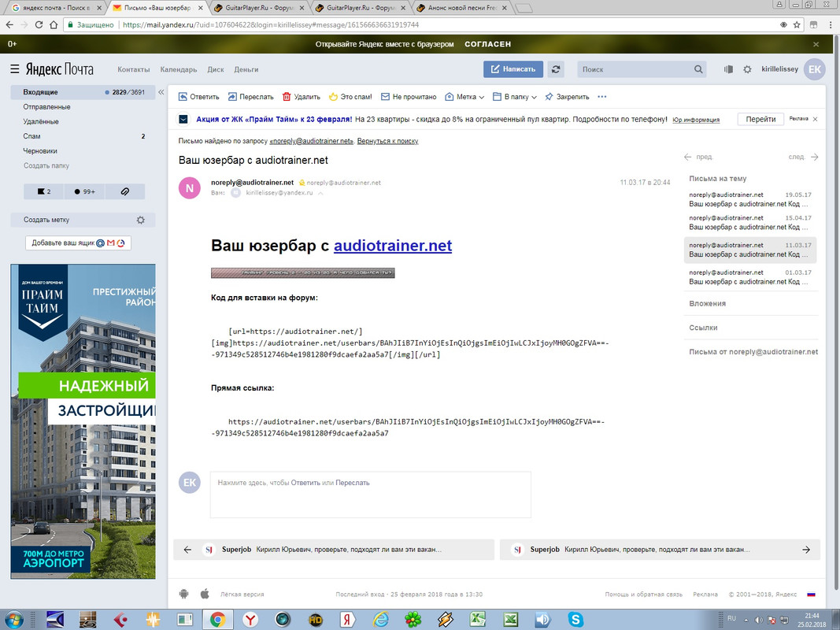Click sender avatar N
This screenshot has width=840, height=630.
(x=189, y=188)
